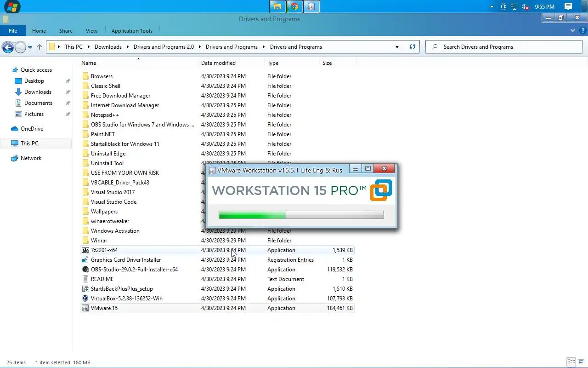Switch to the Share ribbon tab
The height and width of the screenshot is (368, 588).
coord(66,31)
